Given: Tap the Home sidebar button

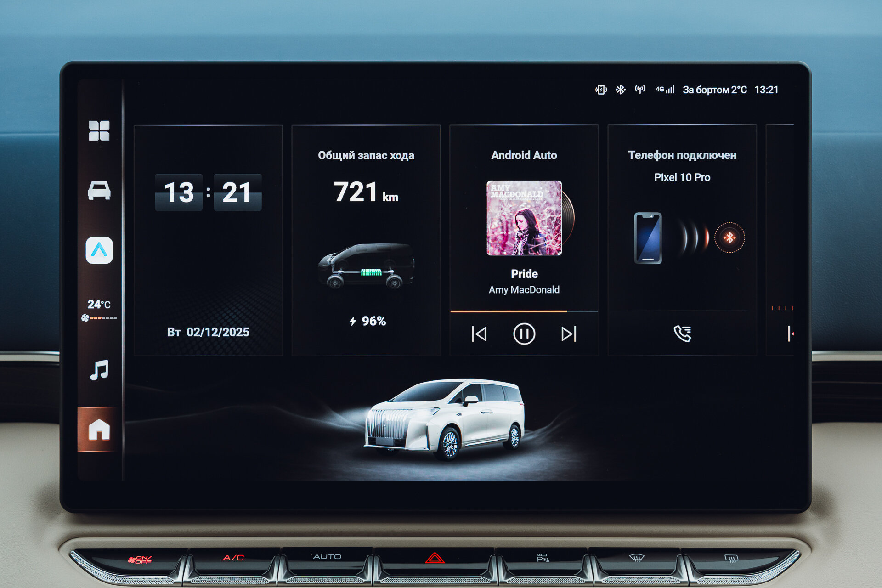Looking at the screenshot, I should (x=99, y=430).
